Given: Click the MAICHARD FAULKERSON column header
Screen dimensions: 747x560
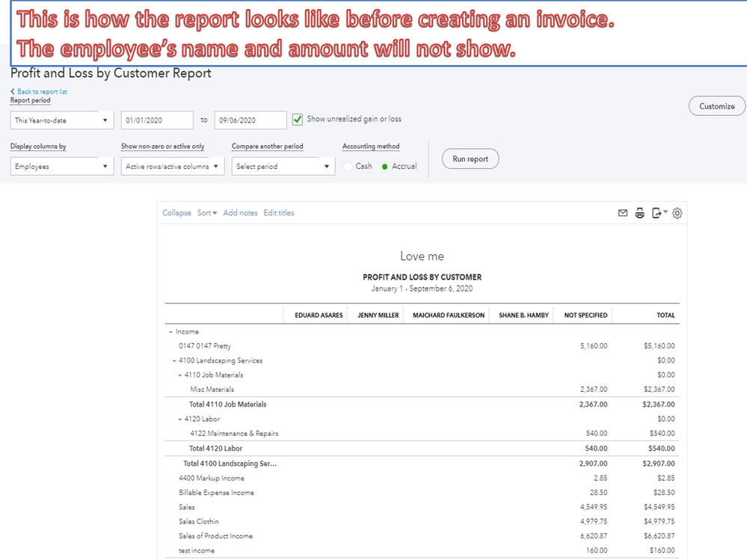Looking at the screenshot, I should coord(449,316).
